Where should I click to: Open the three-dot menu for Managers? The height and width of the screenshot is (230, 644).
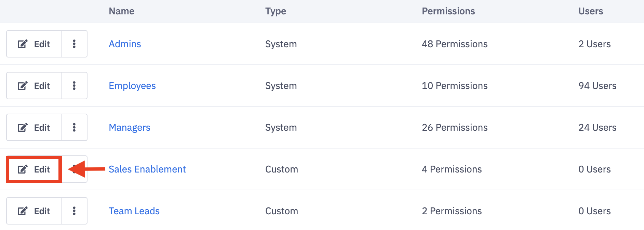click(74, 127)
